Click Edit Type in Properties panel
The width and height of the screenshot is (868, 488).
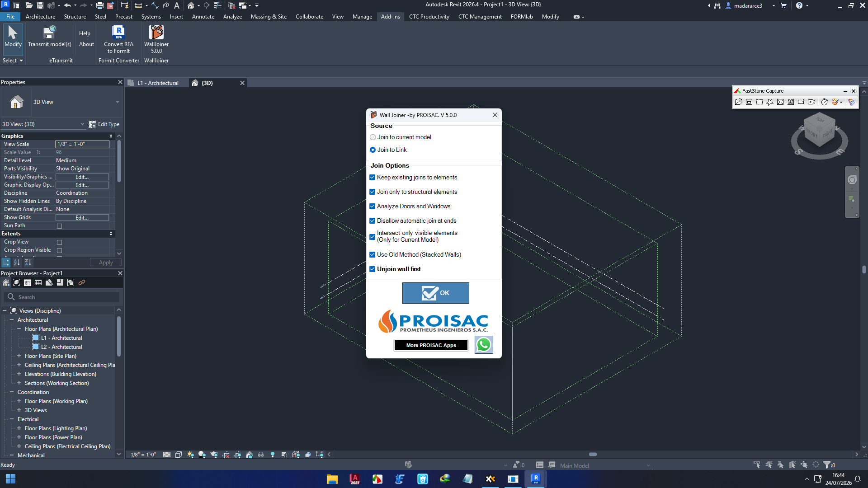click(104, 124)
